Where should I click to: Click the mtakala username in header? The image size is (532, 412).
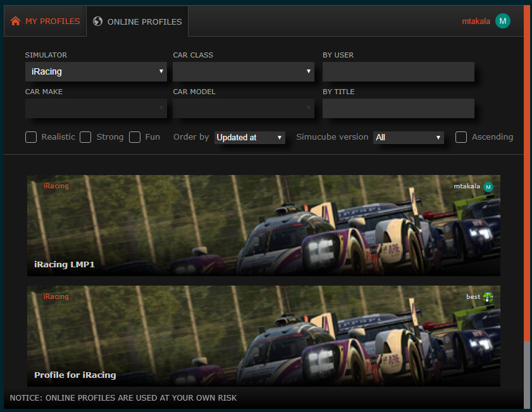click(476, 21)
